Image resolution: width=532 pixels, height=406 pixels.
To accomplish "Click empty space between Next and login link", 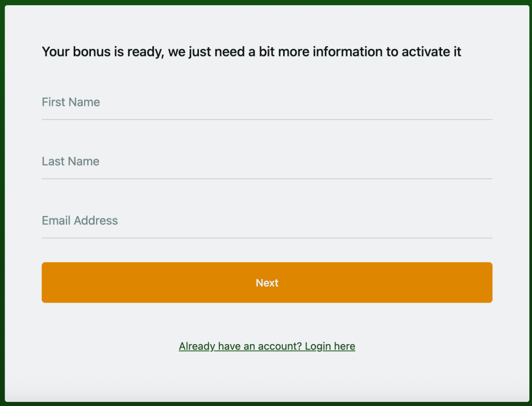I will click(267, 322).
